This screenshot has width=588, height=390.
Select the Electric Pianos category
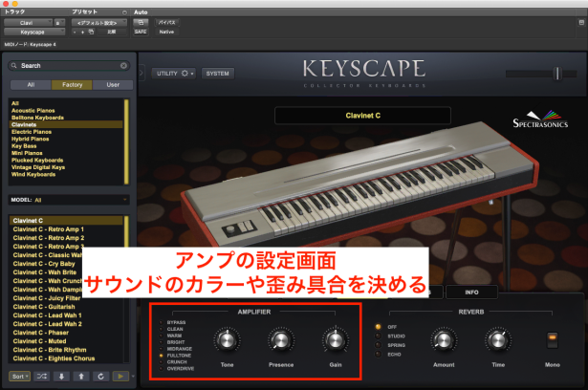tap(32, 132)
